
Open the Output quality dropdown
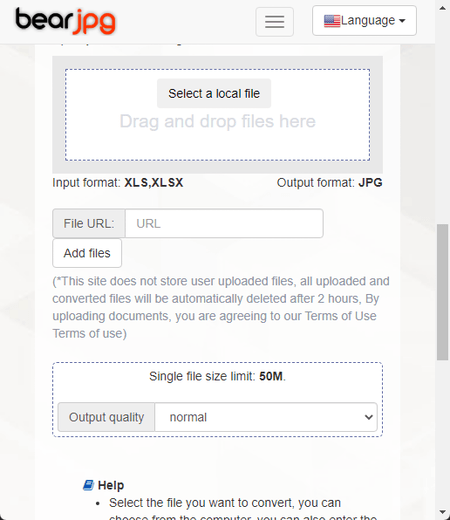(266, 417)
